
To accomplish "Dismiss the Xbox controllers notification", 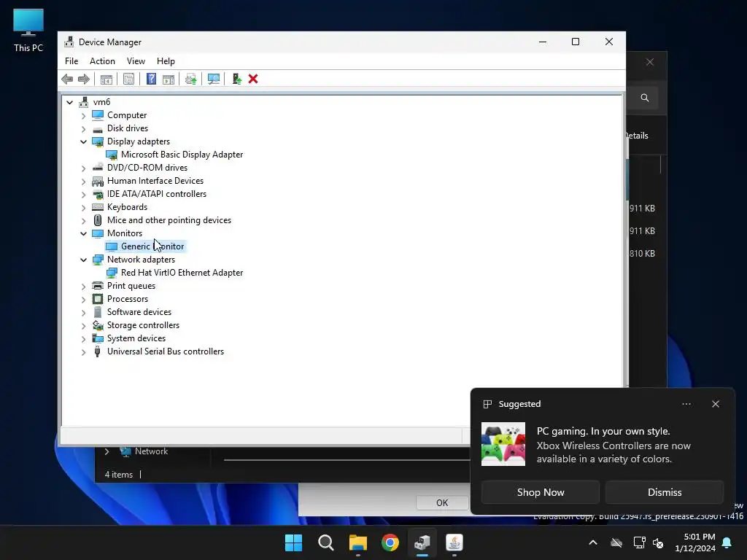I will click(664, 492).
